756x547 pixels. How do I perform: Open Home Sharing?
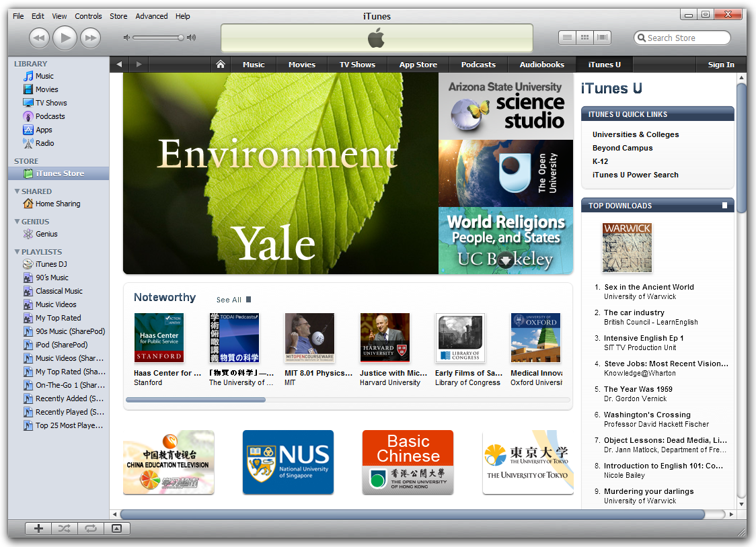click(58, 204)
